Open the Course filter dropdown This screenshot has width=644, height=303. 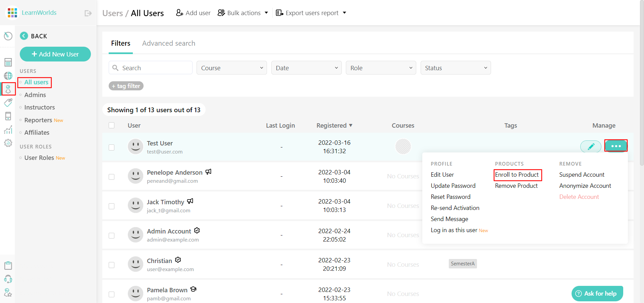point(231,68)
